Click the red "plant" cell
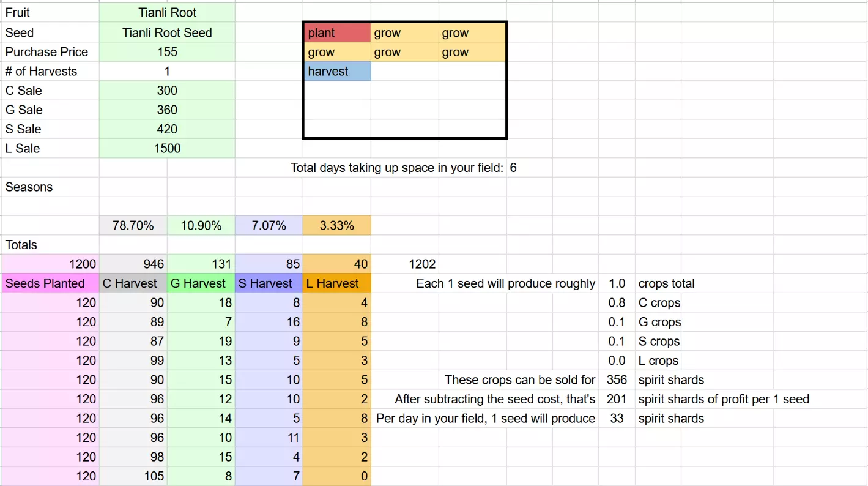The image size is (868, 486). coord(337,33)
